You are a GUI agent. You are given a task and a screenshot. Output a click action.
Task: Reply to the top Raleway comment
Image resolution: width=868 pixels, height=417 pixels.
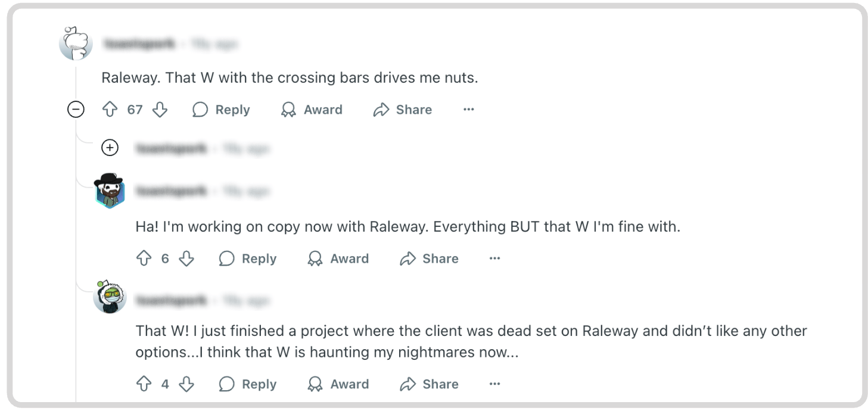[x=221, y=110]
